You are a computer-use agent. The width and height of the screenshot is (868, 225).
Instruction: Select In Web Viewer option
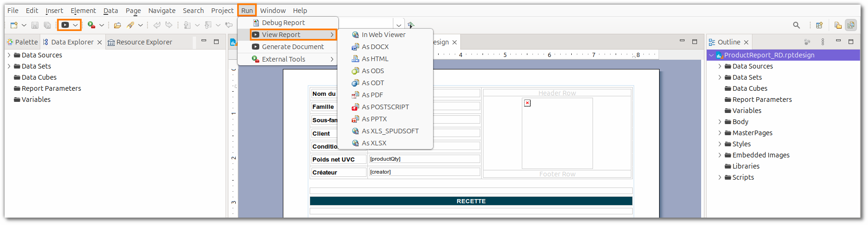(385, 34)
